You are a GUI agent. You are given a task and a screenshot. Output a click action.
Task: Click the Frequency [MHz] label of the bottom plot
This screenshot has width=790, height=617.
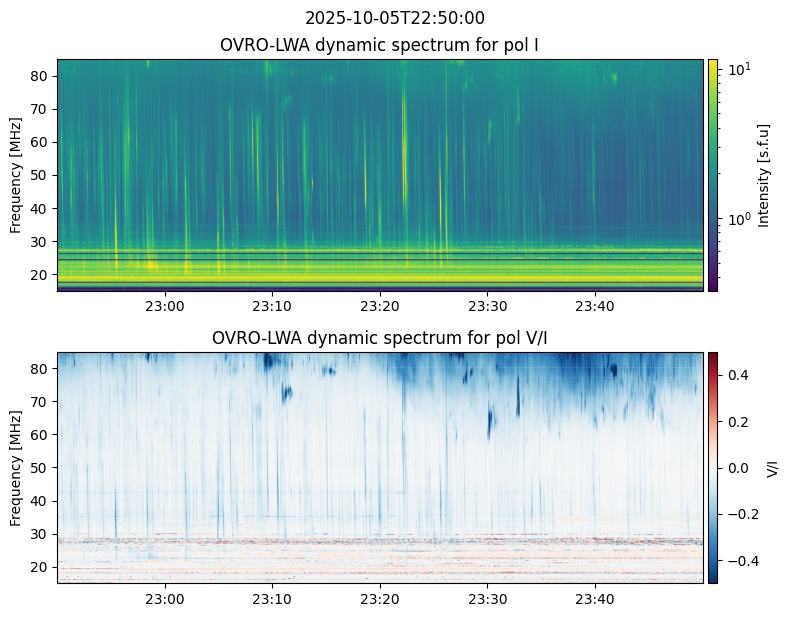point(16,468)
